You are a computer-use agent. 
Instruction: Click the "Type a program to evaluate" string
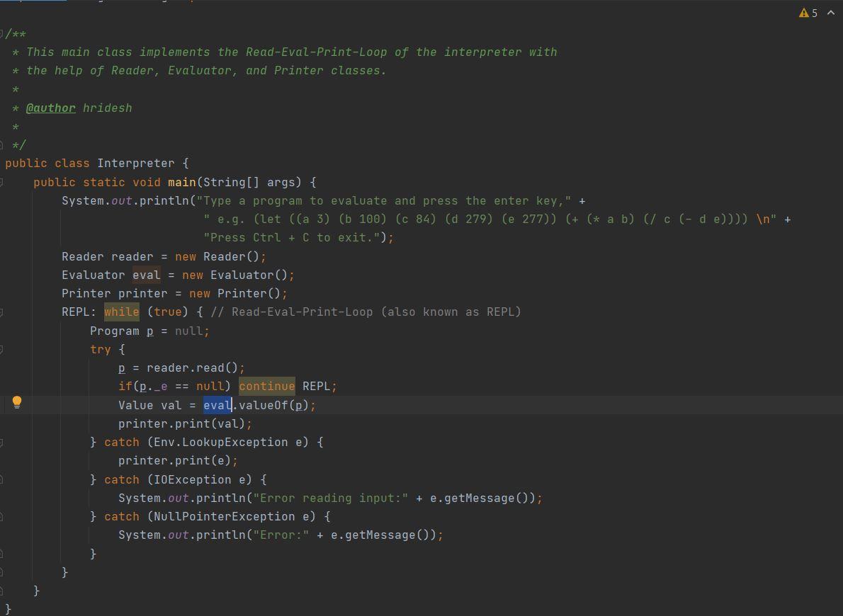[x=383, y=200]
